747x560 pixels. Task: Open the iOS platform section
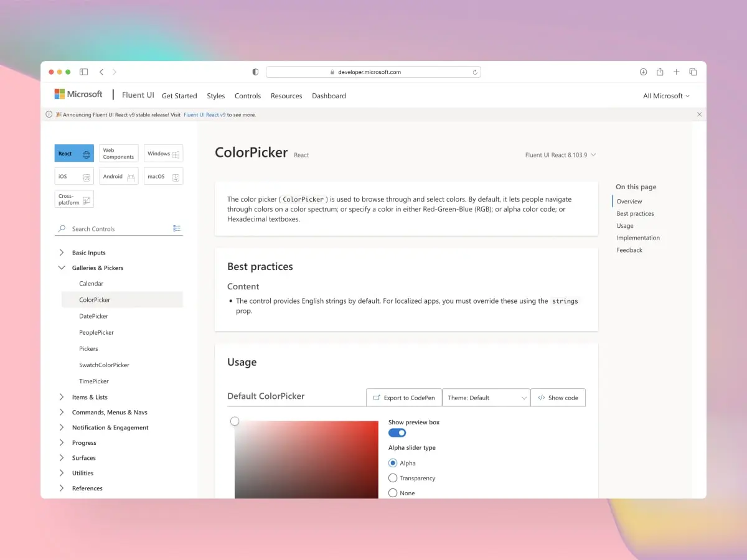(73, 176)
